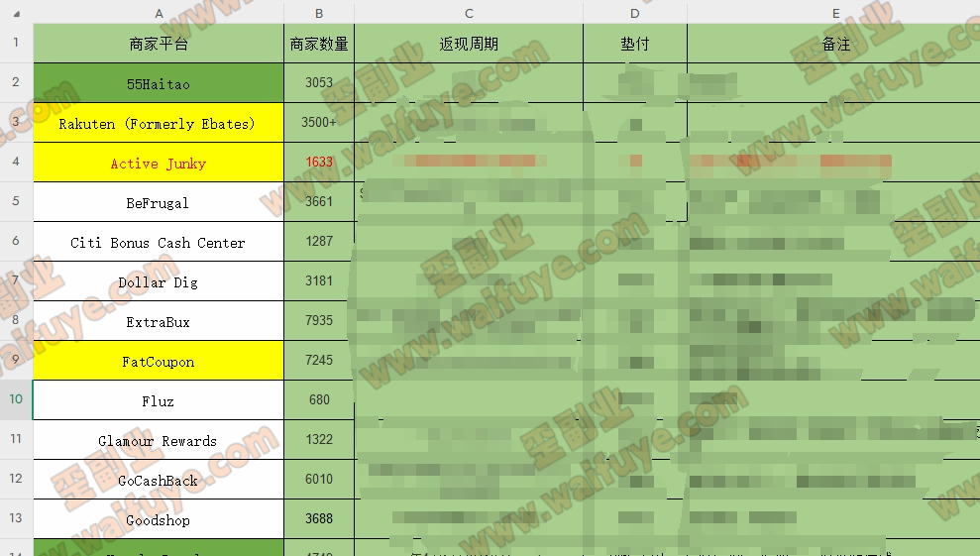Select the Dollar Dig cell

[x=159, y=281]
